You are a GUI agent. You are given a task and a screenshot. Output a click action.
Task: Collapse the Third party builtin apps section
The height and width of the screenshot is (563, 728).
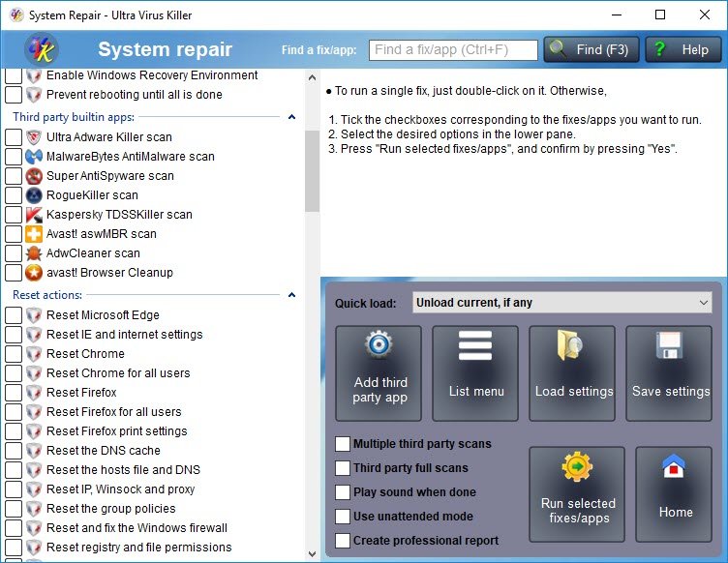(291, 117)
